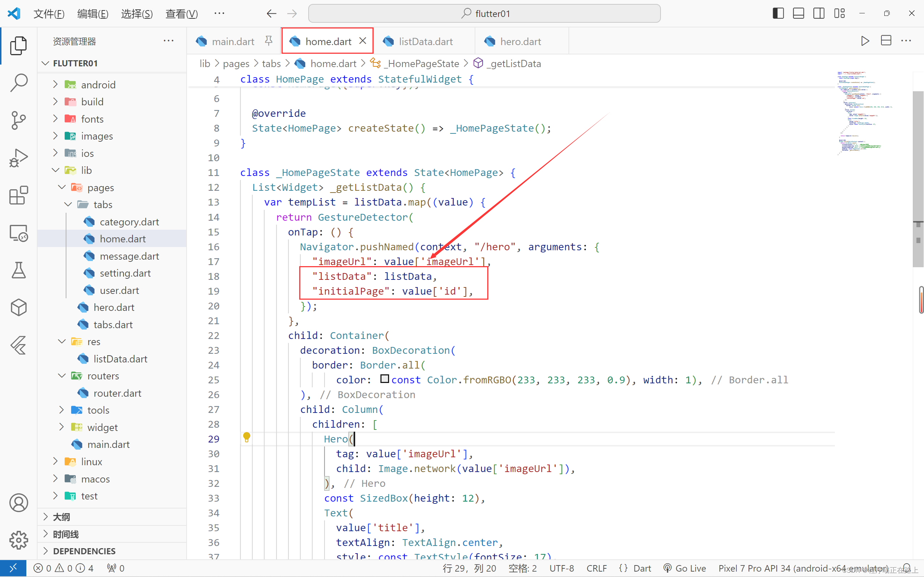Toggle the secondary side bar
This screenshot has height=577, width=924.
tap(819, 13)
